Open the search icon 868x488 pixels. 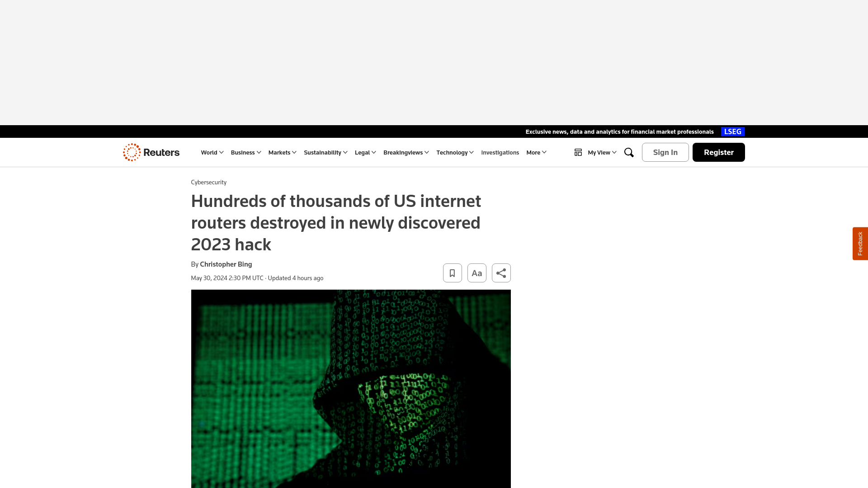[628, 153]
